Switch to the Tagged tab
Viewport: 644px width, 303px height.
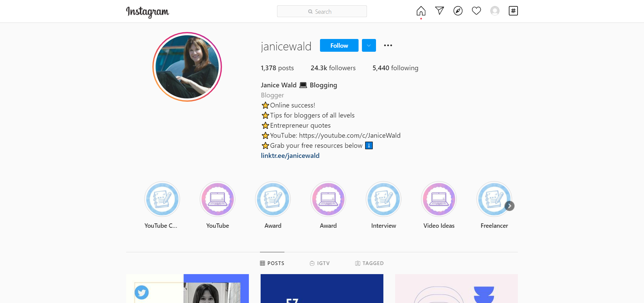pos(369,263)
